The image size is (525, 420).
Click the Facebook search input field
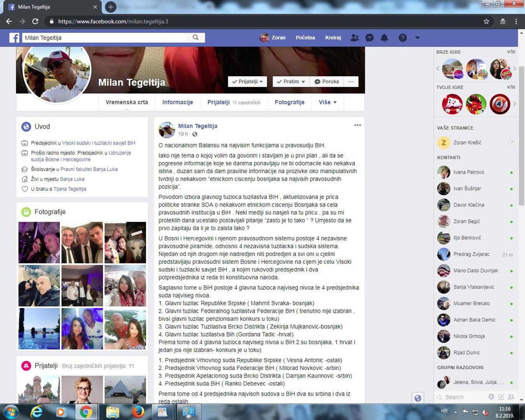pyautogui.click(x=104, y=38)
